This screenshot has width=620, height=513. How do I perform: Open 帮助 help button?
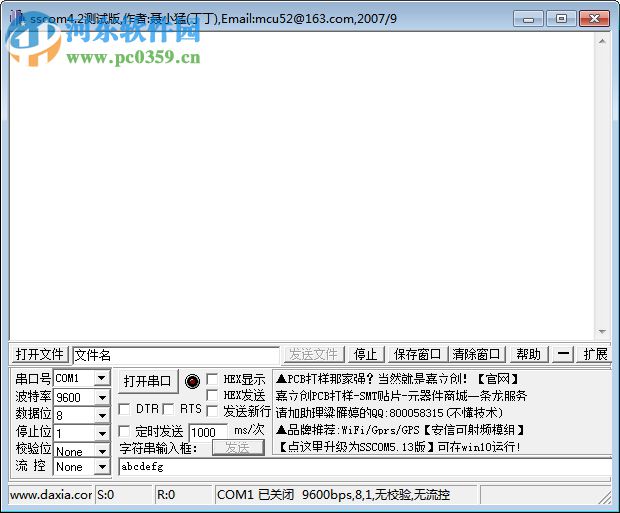(x=529, y=354)
